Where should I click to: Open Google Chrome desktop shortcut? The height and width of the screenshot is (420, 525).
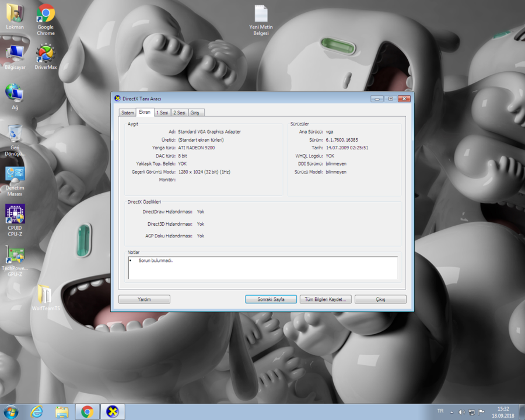coord(45,19)
